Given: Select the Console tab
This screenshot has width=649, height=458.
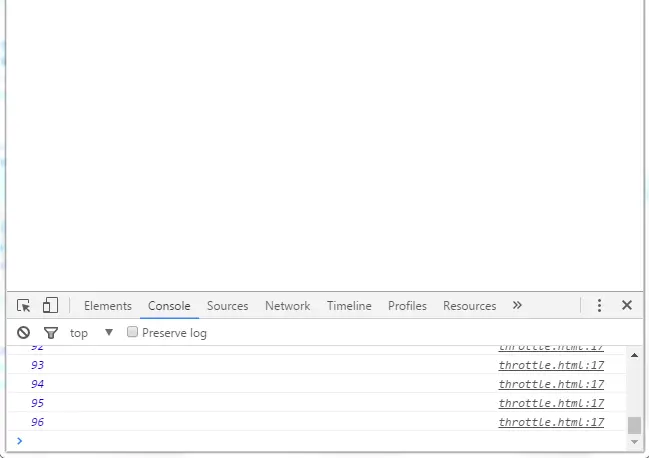Looking at the screenshot, I should coord(169,306).
